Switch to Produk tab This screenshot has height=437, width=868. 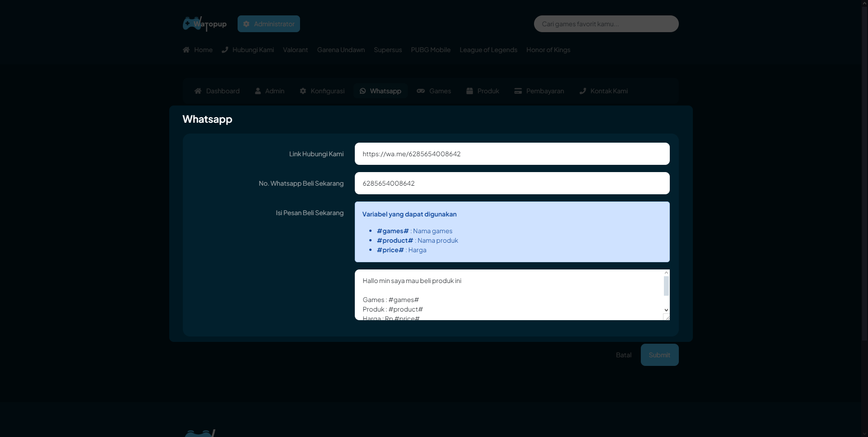tap(483, 91)
